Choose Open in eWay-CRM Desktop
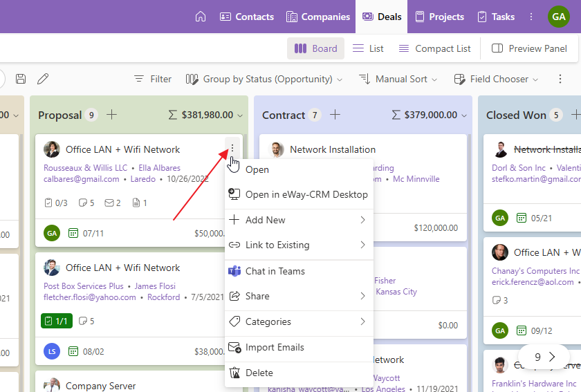The width and height of the screenshot is (581, 392). [299, 194]
